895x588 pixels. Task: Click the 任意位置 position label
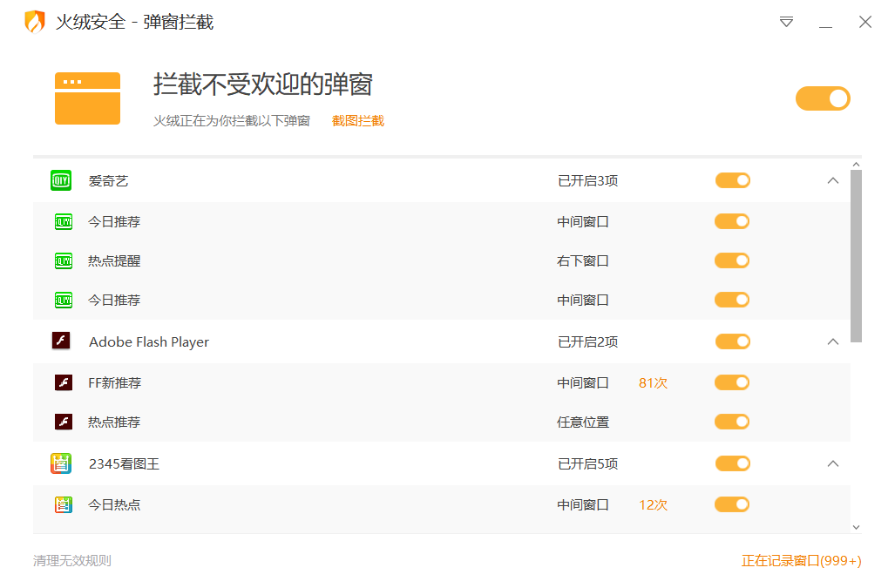click(583, 422)
